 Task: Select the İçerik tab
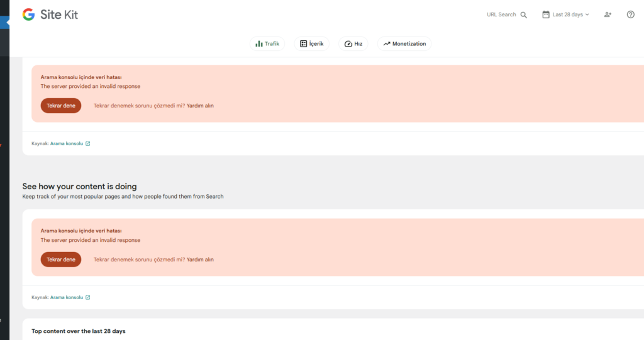coord(311,44)
